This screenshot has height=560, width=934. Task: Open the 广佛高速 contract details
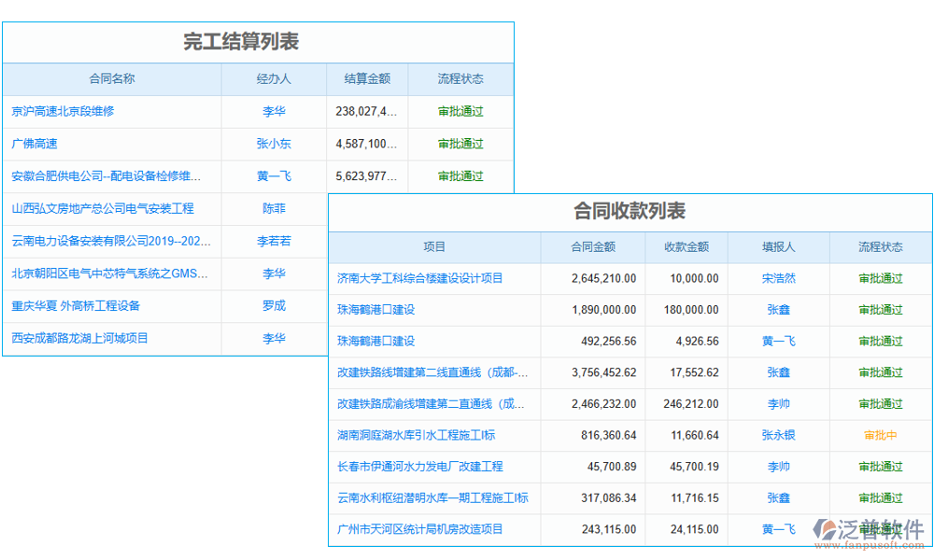coord(35,144)
